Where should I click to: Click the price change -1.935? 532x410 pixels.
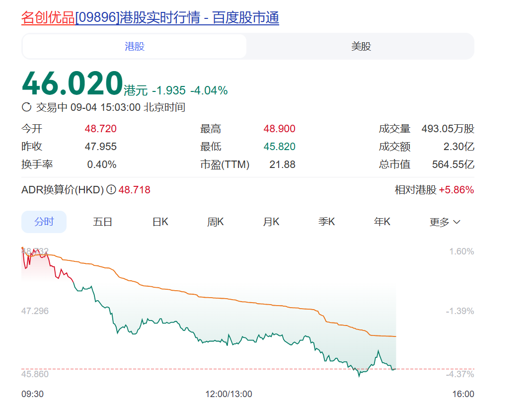pyautogui.click(x=168, y=90)
